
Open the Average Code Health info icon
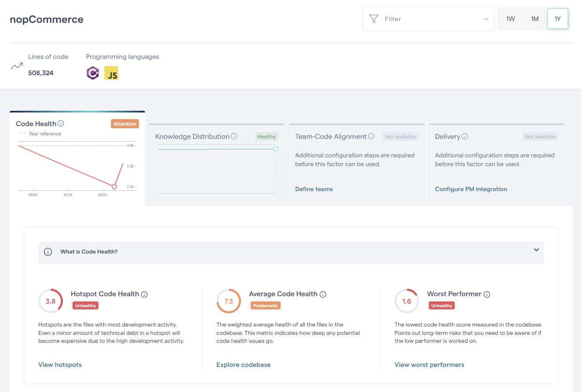[x=323, y=294]
